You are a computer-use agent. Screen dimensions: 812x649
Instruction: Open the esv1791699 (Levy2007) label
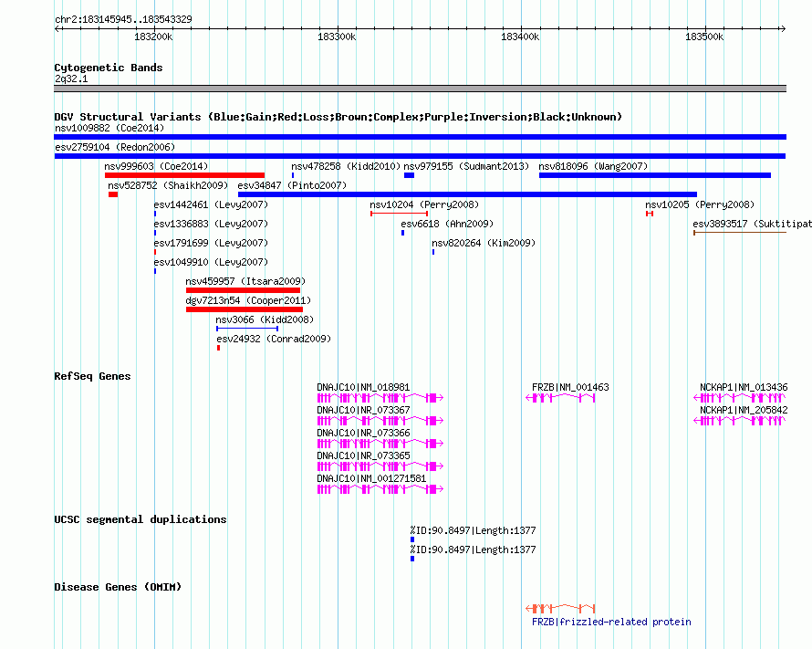pos(211,243)
